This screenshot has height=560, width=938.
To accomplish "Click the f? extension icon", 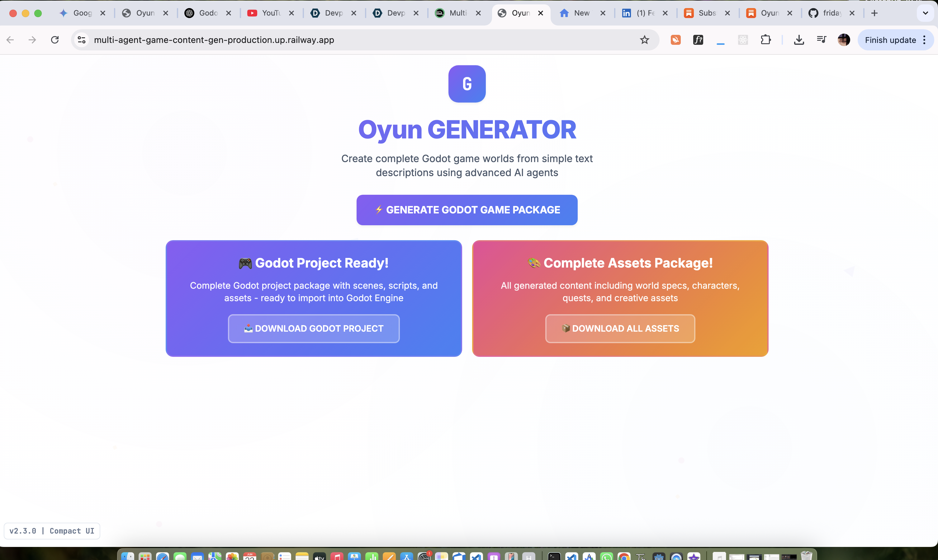I will point(698,40).
